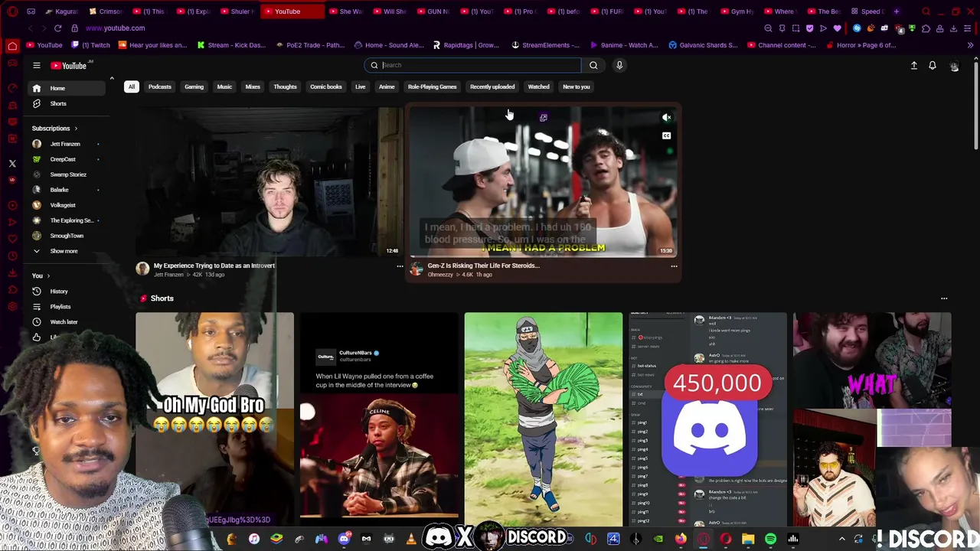This screenshot has width=980, height=551.
Task: Open the notifications bell
Action: click(x=933, y=66)
